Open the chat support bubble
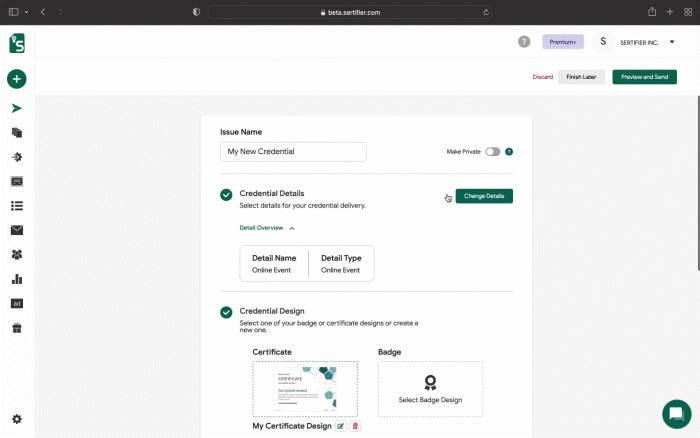The width and height of the screenshot is (700, 438). pos(676,414)
